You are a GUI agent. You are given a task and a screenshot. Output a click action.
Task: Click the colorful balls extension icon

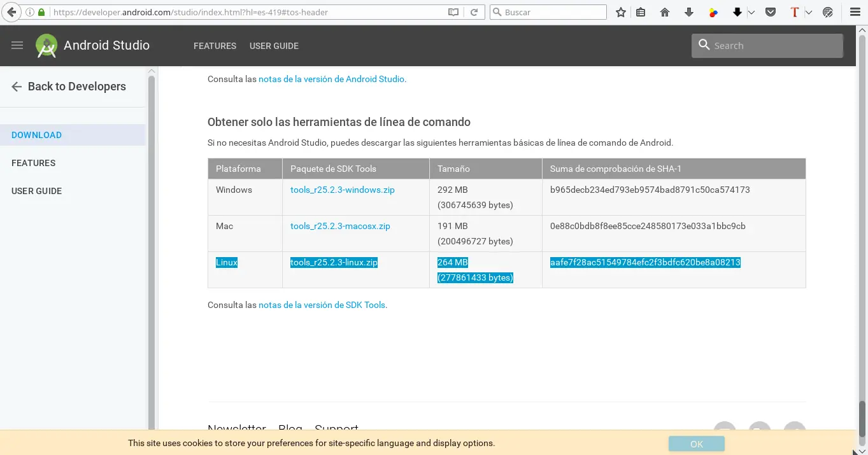713,12
